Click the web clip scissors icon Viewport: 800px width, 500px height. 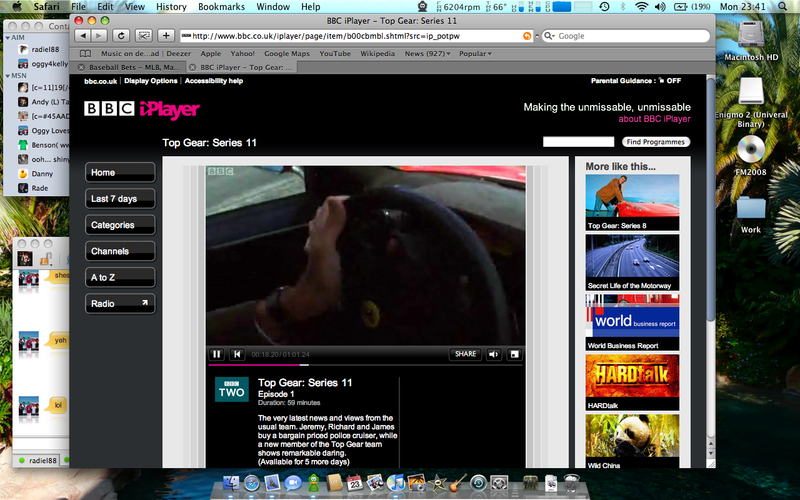143,36
